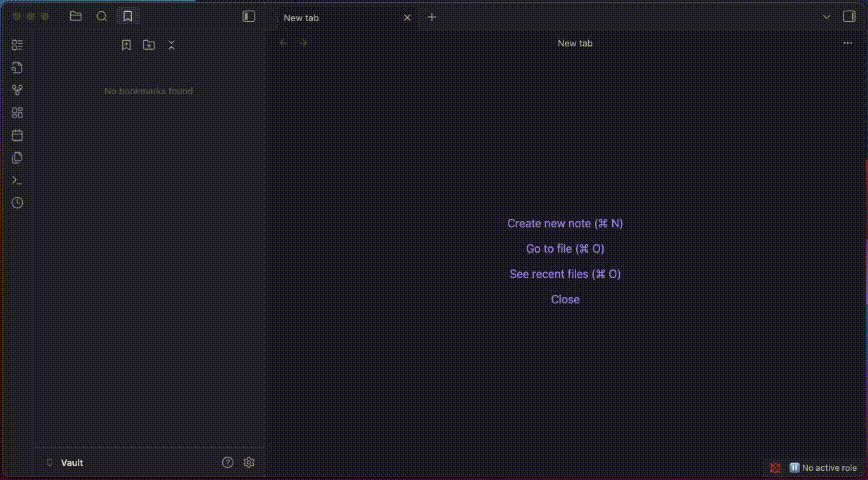Click 'Go to file' link
Image resolution: width=868 pixels, height=480 pixels.
coord(565,249)
